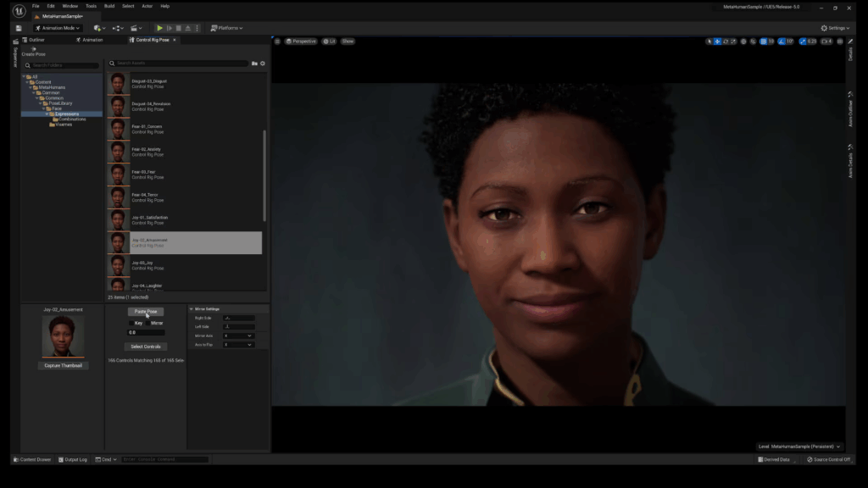Click the green Play in Editor button
Viewport: 868px width, 488px height.
coord(160,27)
